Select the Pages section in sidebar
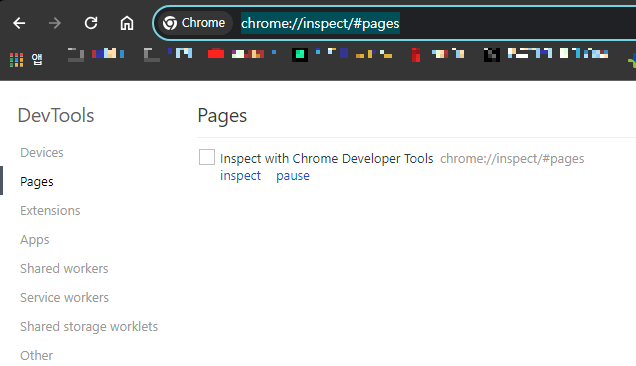Image resolution: width=636 pixels, height=366 pixels. coord(37,181)
